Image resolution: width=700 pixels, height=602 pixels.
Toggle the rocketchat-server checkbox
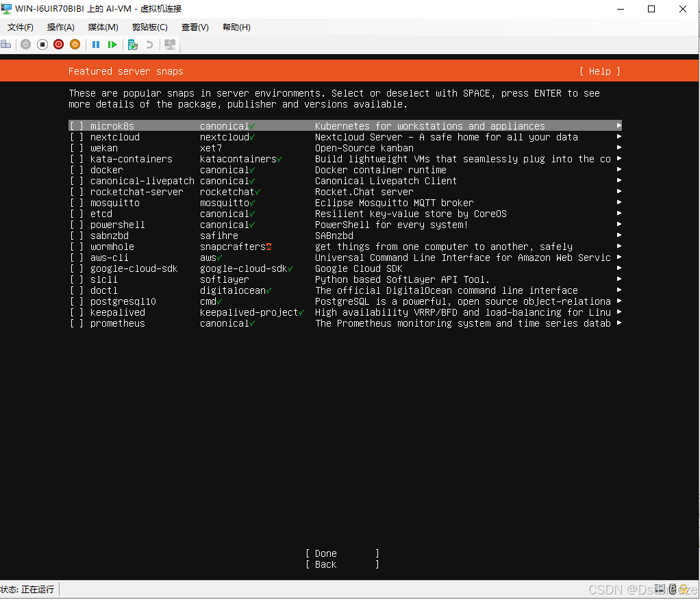76,192
